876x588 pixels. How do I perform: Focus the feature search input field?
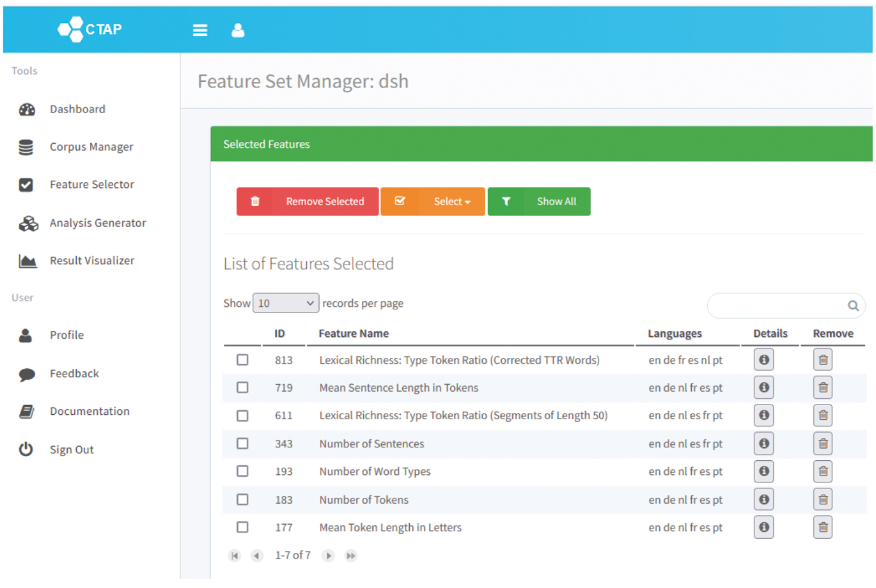coord(777,306)
